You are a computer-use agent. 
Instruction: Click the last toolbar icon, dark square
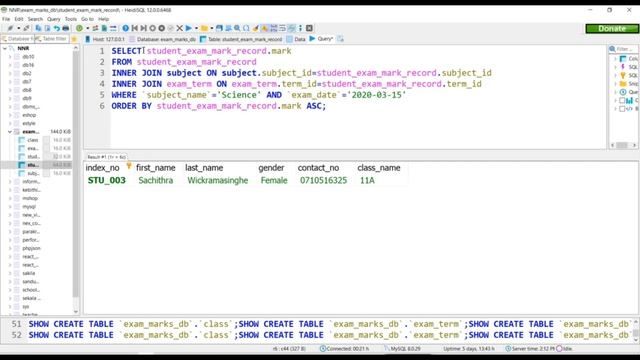309,28
